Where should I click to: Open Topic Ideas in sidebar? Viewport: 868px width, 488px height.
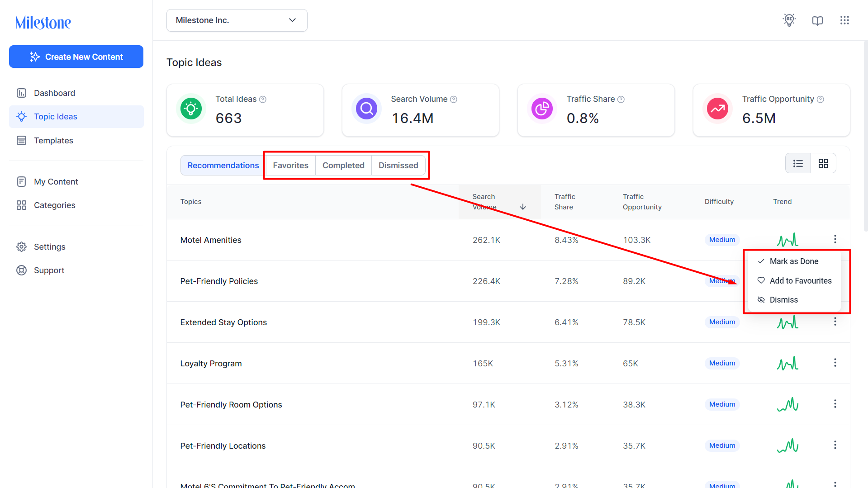pyautogui.click(x=76, y=117)
